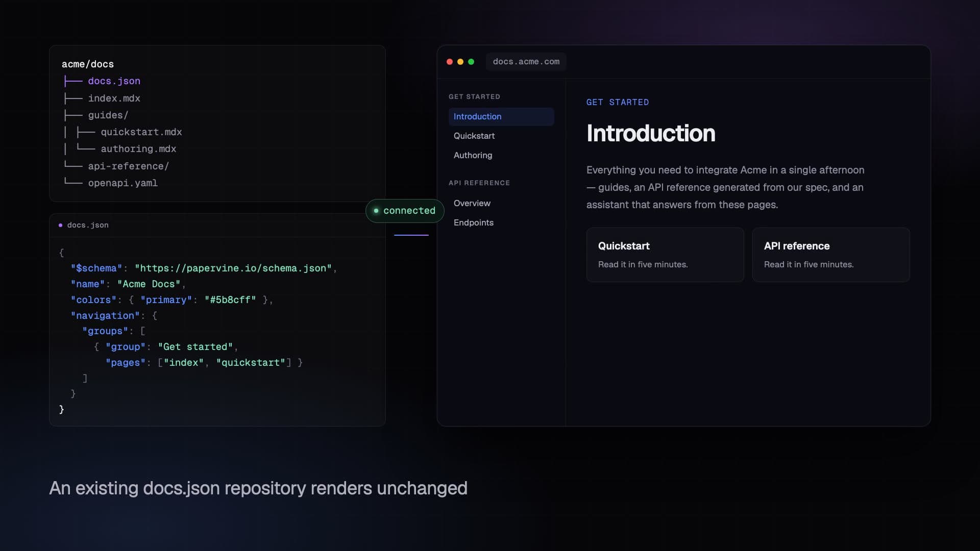This screenshot has width=980, height=551.
Task: Click the Quickstart card
Action: pos(665,255)
